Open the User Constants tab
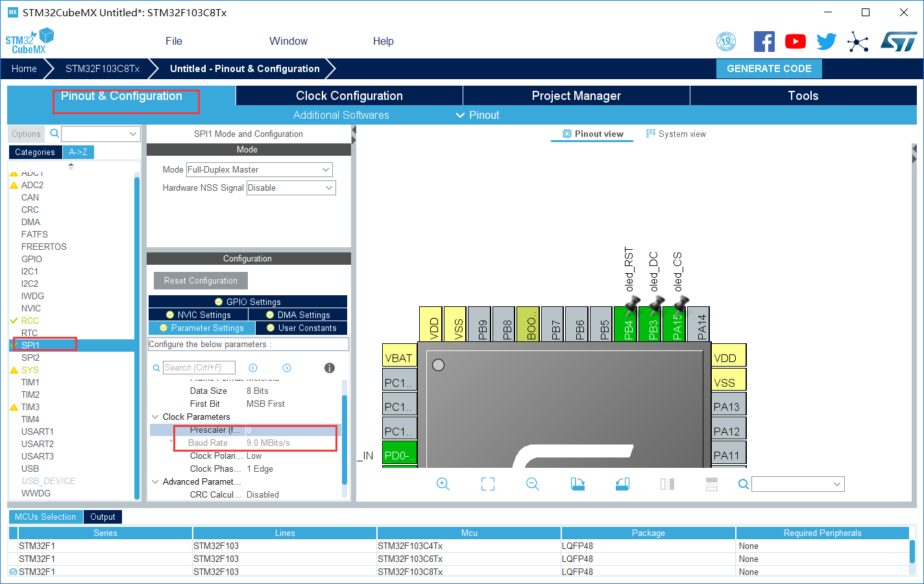This screenshot has width=924, height=584. coord(301,328)
